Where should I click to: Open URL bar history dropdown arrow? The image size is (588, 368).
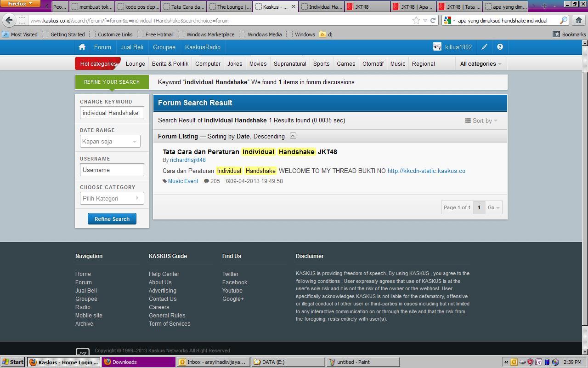[x=424, y=20]
